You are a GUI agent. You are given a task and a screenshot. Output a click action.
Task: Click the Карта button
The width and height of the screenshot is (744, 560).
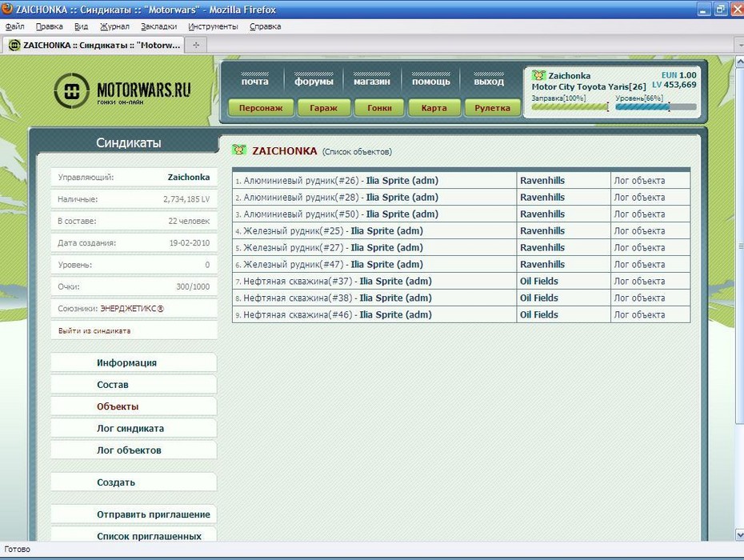(434, 108)
